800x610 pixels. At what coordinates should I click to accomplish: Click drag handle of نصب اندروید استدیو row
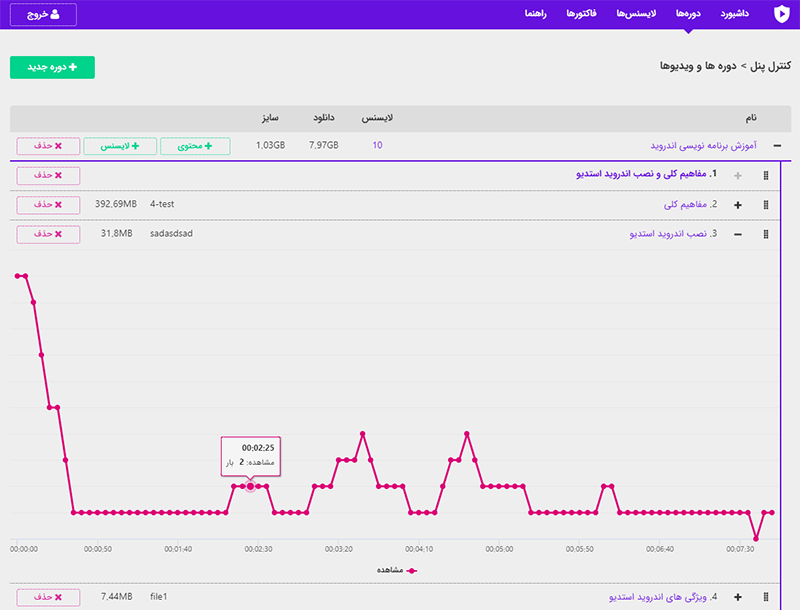766,235
